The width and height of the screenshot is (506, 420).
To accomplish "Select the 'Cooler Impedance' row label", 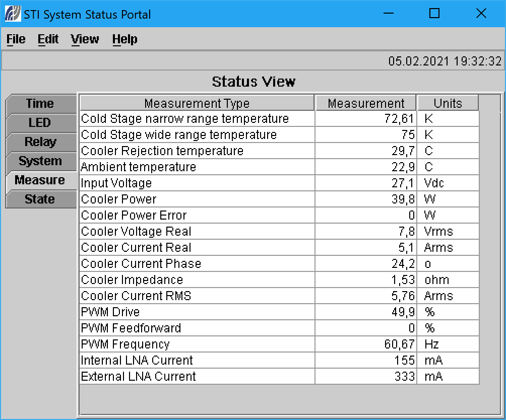I will click(x=132, y=280).
